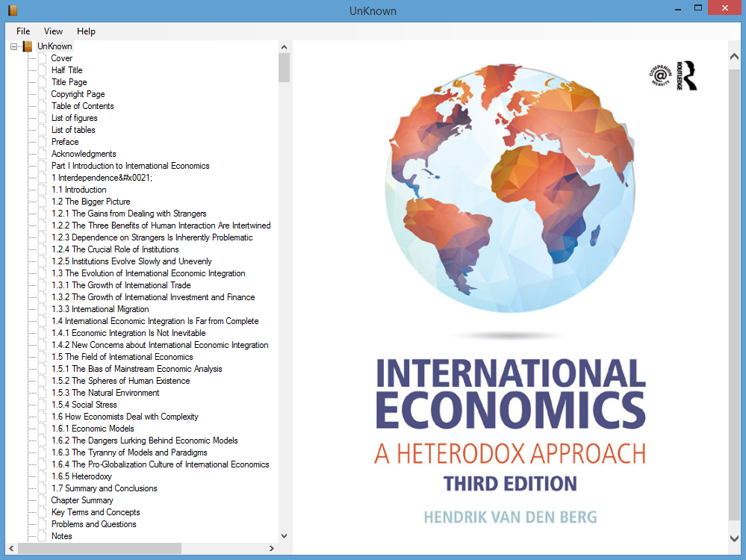Open 1.7 Summary and Conclusions
This screenshot has height=560, width=746.
click(x=105, y=488)
